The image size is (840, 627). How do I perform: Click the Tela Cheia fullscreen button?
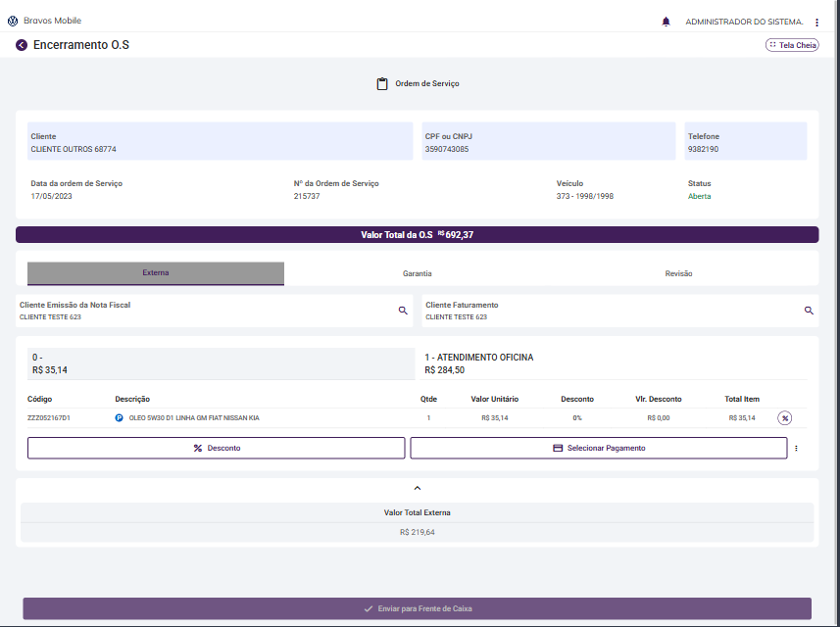click(x=792, y=45)
